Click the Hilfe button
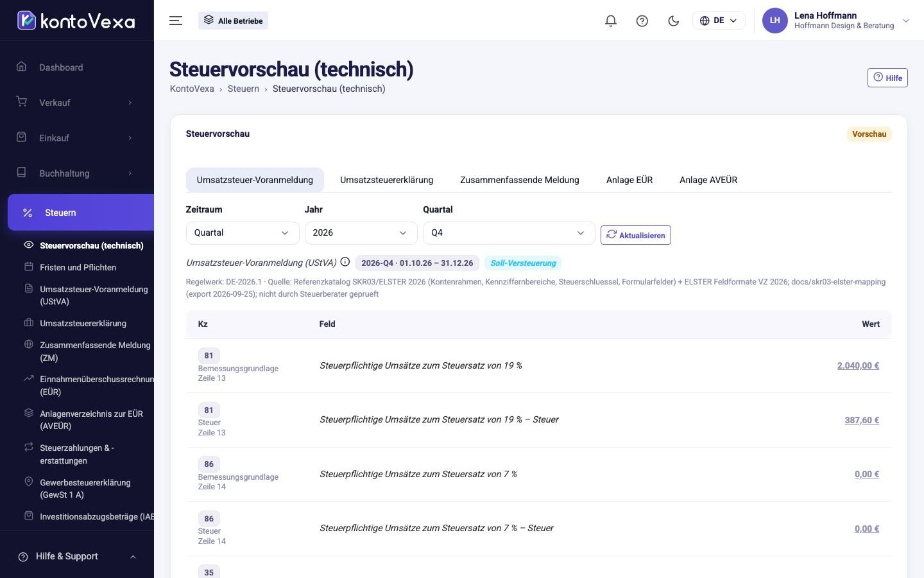 (x=887, y=78)
